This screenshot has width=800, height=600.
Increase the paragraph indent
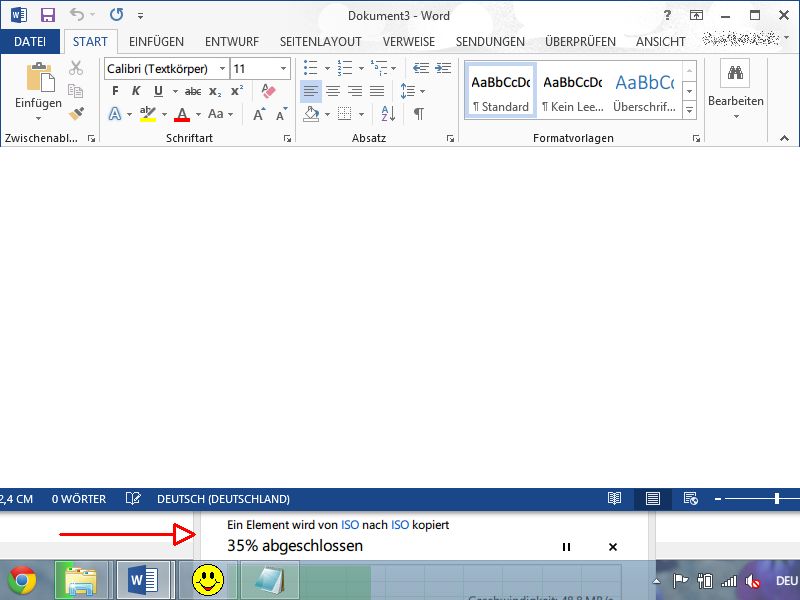click(x=443, y=68)
